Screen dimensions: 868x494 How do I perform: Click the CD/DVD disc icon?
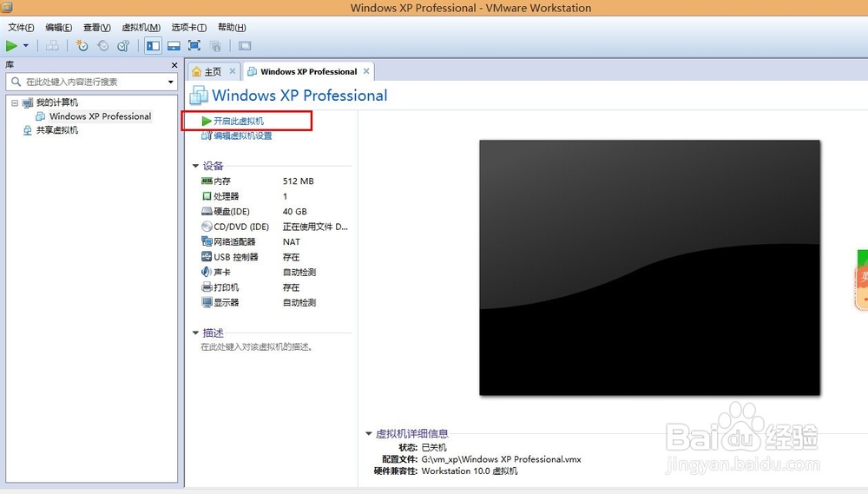(x=207, y=227)
